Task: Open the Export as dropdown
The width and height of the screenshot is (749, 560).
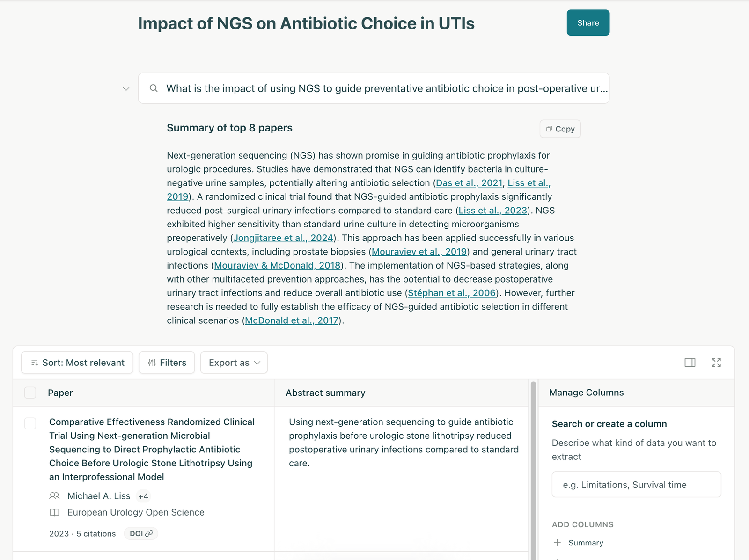Action: click(x=234, y=363)
